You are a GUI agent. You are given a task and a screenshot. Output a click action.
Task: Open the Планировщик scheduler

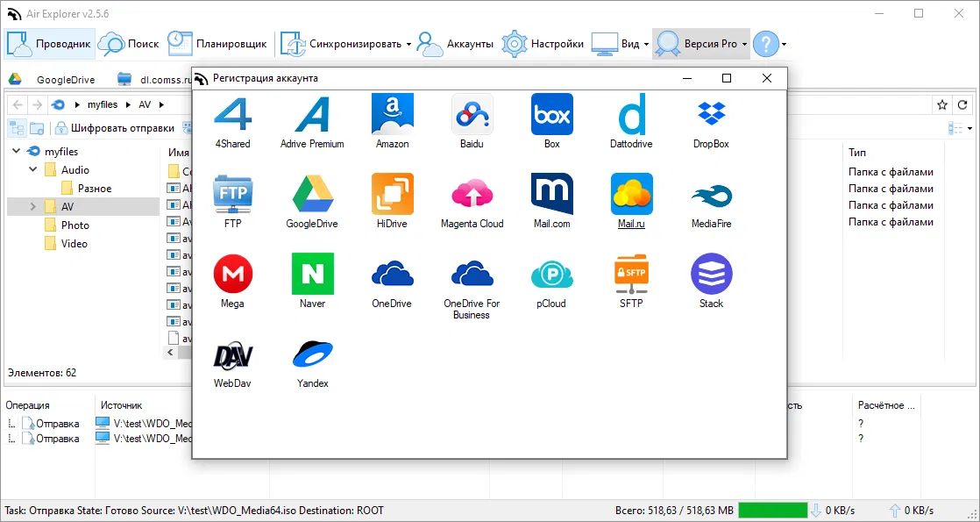coord(217,44)
